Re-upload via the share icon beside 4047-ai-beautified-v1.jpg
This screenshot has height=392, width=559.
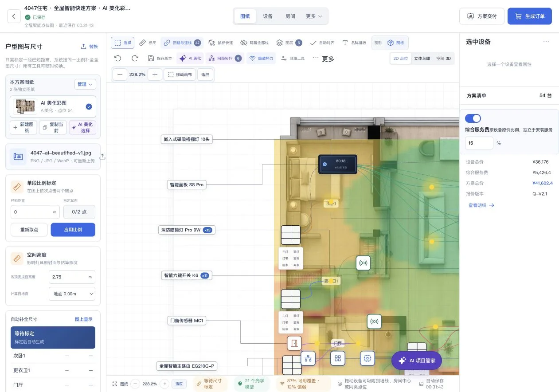click(x=102, y=157)
